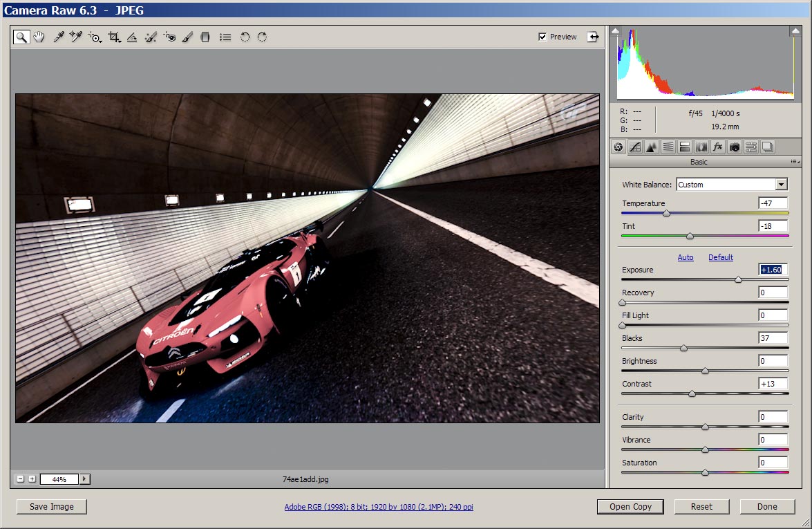Image resolution: width=812 pixels, height=529 pixels.
Task: Select the Straighten tool
Action: coord(132,37)
